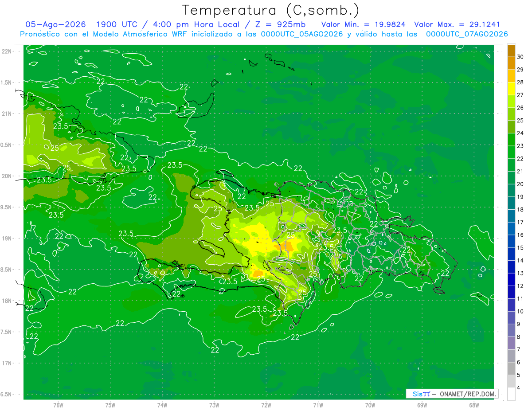Click the yellow legend swatch between 27 and 28

click(x=511, y=88)
